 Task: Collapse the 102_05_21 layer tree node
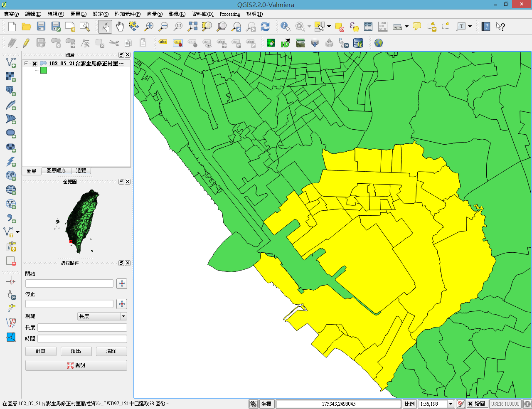(x=27, y=64)
